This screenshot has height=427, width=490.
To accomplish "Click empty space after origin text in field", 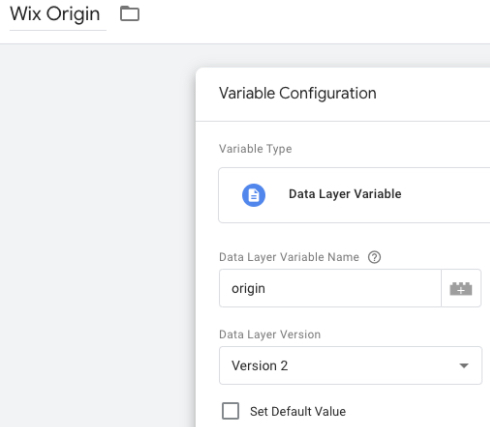I will [353, 288].
